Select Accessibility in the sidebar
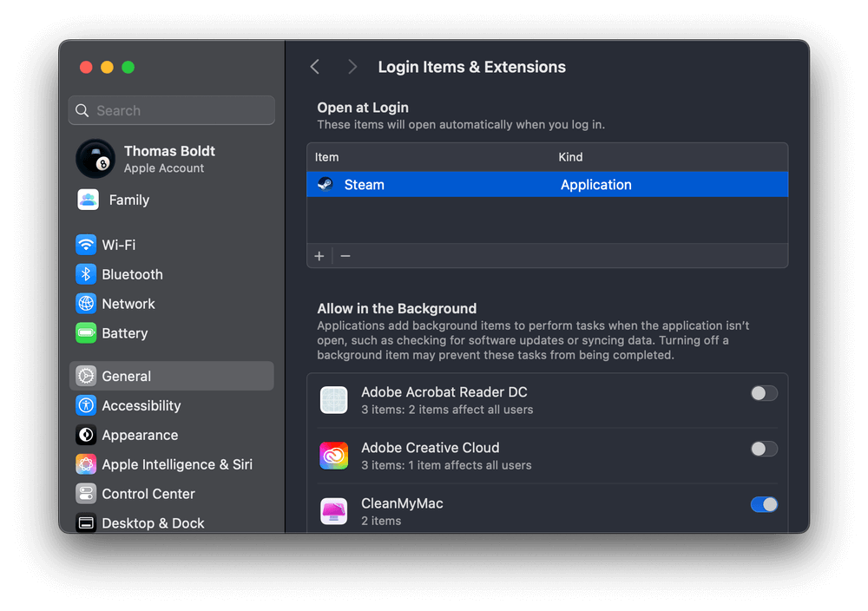The height and width of the screenshot is (611, 868). pos(172,405)
